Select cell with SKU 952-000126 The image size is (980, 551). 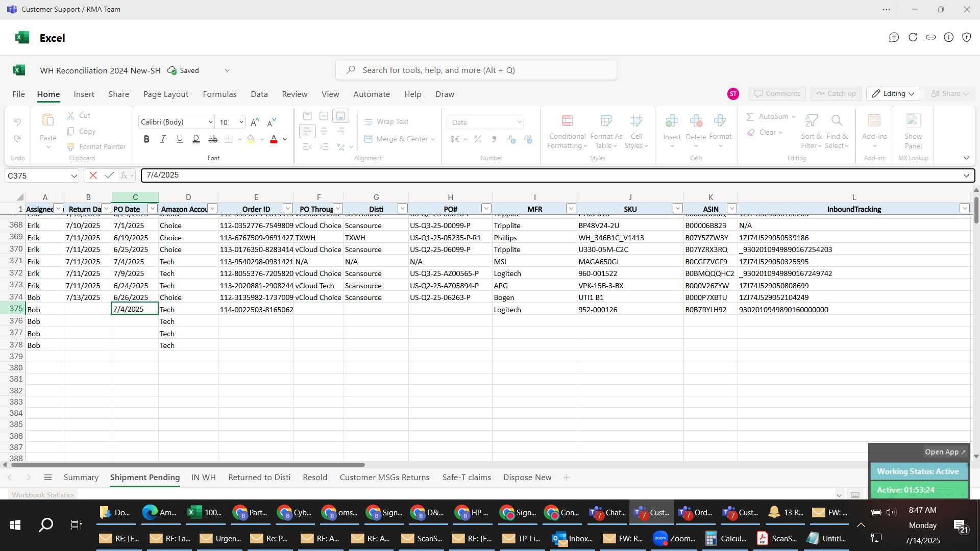(630, 310)
